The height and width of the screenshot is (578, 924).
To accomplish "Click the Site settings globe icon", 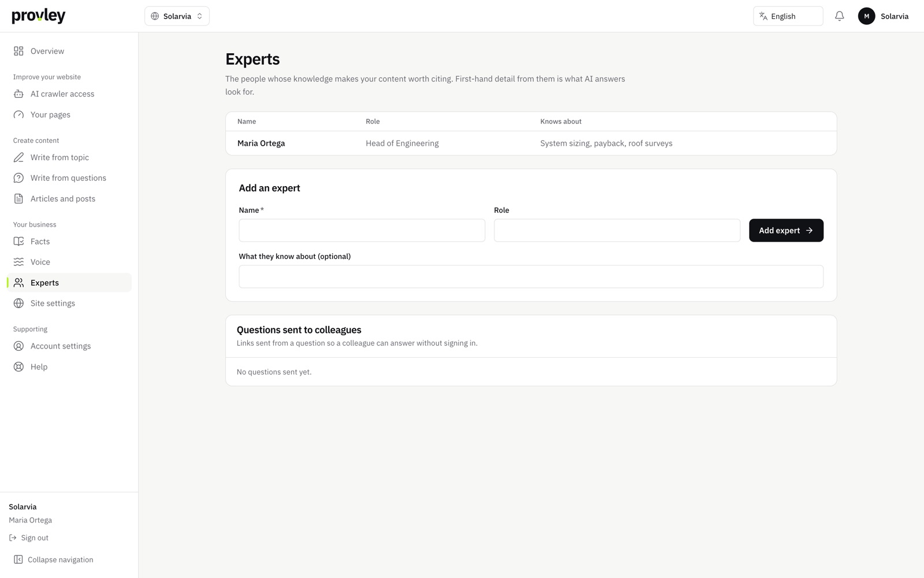I will 18,303.
